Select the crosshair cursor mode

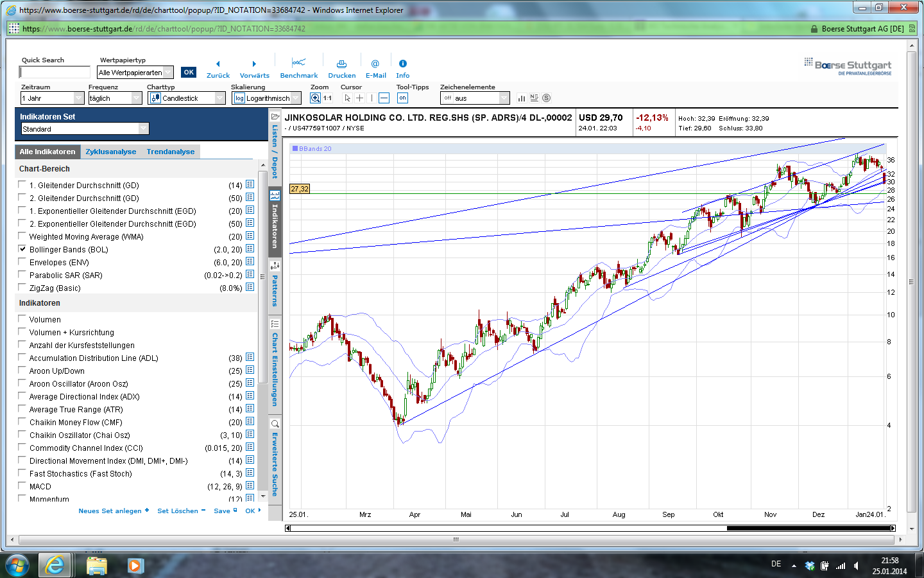(359, 98)
